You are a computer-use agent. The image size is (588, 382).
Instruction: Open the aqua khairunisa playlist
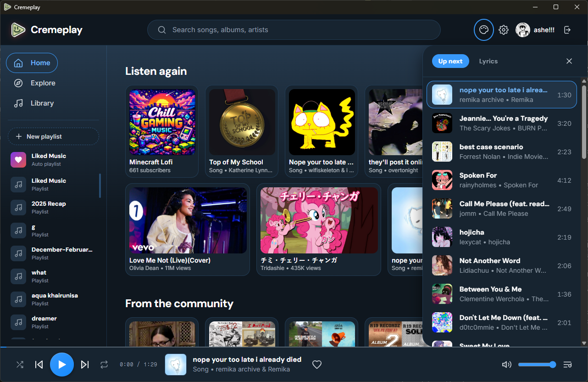53,299
